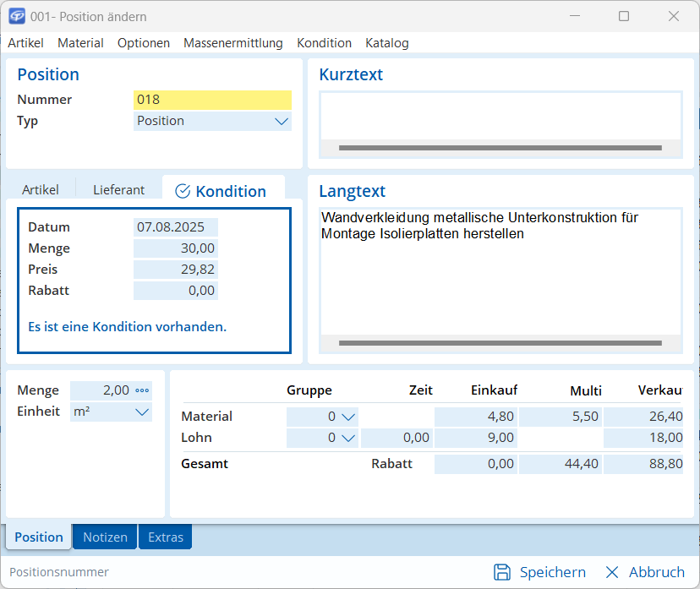Switch to the Lieferant tab

click(x=118, y=190)
